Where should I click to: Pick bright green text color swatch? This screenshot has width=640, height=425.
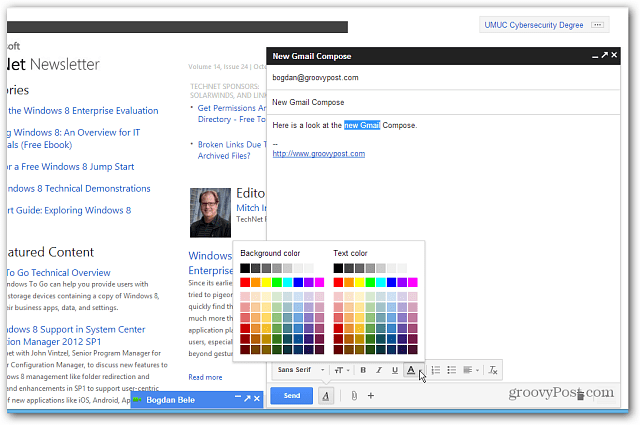click(x=370, y=282)
